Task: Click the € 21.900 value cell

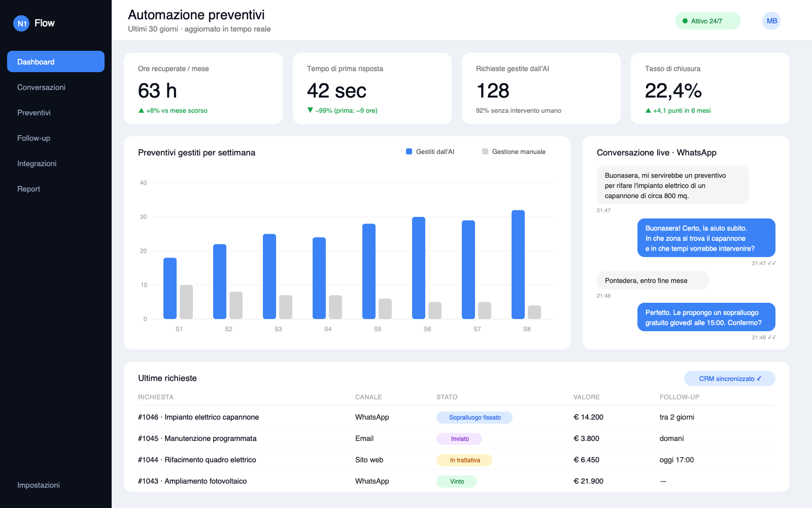Action: tap(588, 481)
